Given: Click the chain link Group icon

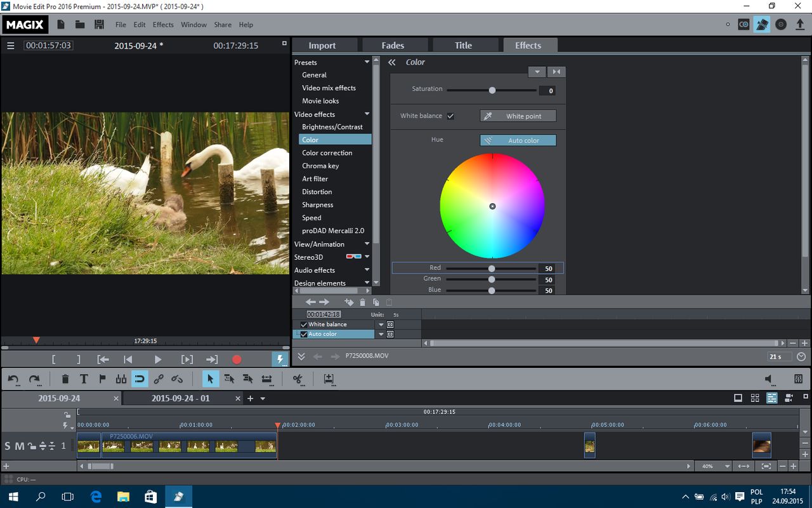Looking at the screenshot, I should (x=159, y=379).
